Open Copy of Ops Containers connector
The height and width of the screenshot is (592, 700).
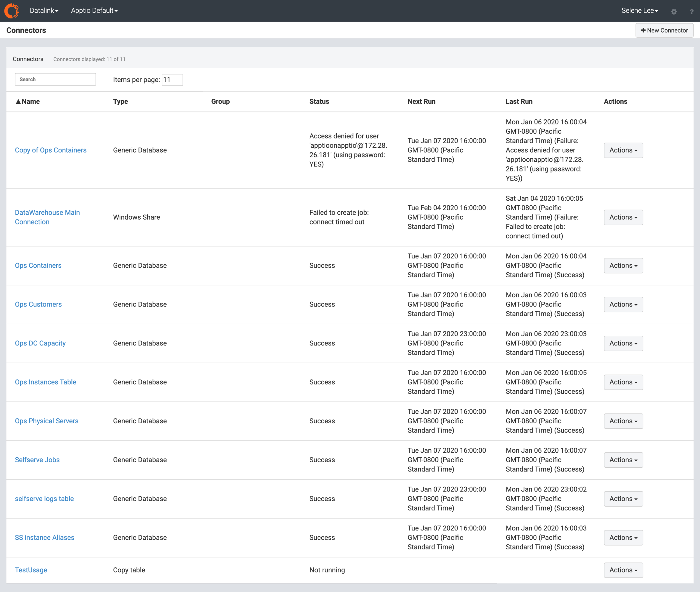click(51, 150)
